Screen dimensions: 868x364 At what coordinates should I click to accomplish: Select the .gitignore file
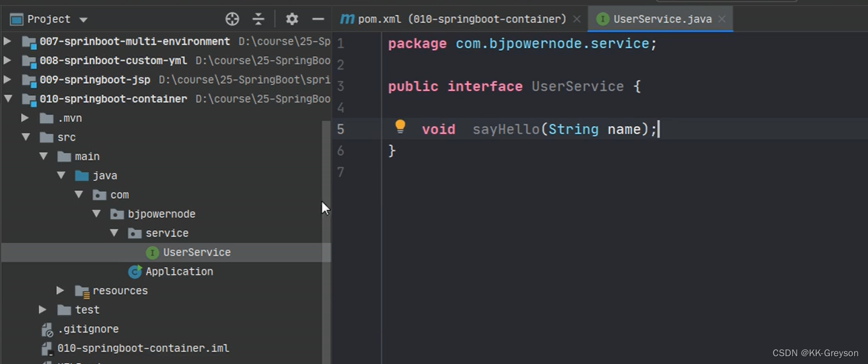tap(88, 329)
